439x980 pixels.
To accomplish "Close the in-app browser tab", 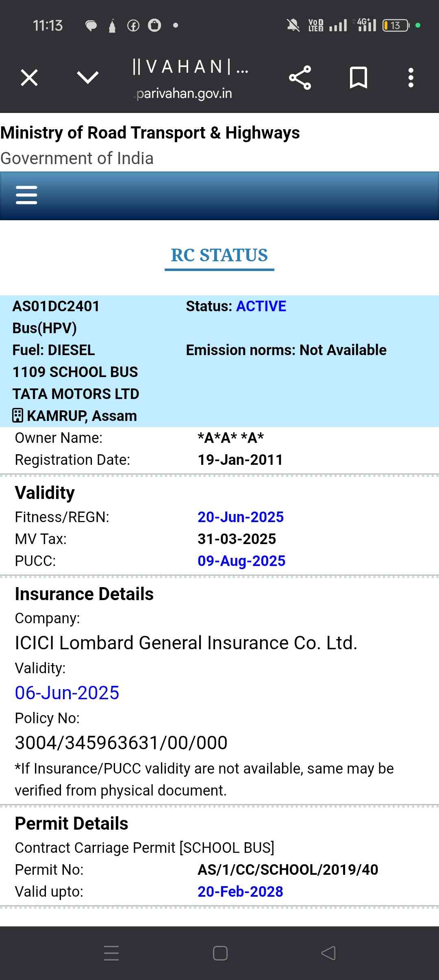I will (29, 78).
